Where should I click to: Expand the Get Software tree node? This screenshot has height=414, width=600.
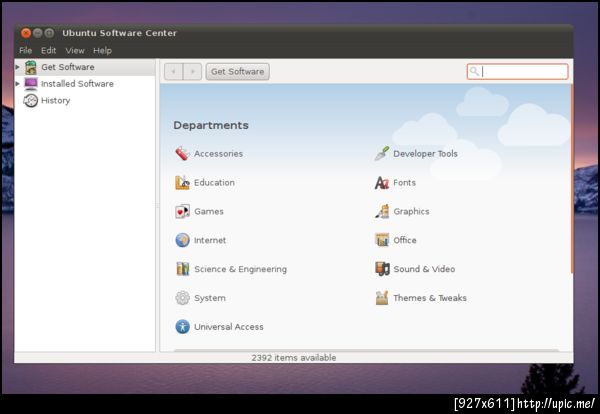(x=17, y=67)
